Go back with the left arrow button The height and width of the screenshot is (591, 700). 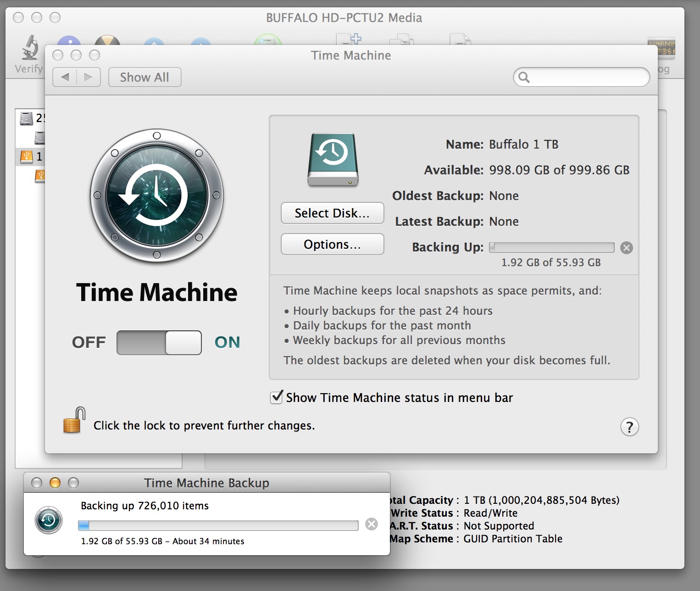(65, 78)
